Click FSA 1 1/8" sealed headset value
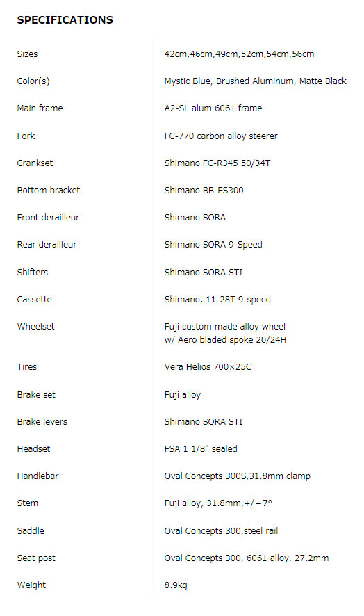The image size is (364, 616). [x=201, y=448]
